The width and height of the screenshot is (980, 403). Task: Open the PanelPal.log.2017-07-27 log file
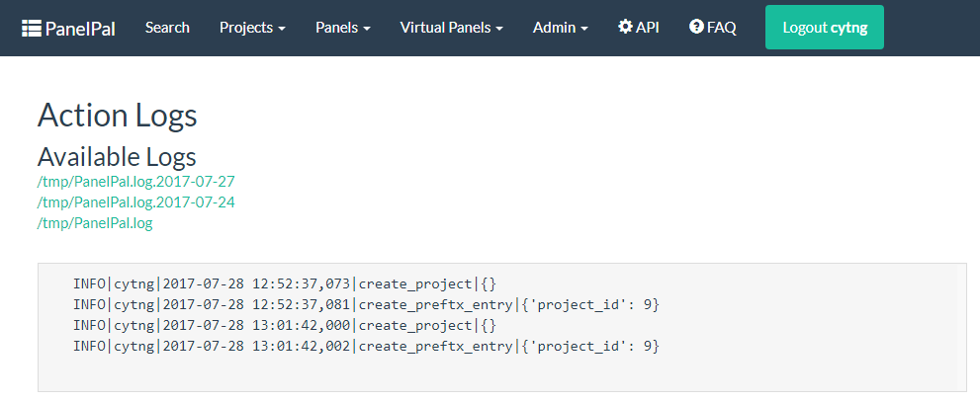(x=136, y=182)
